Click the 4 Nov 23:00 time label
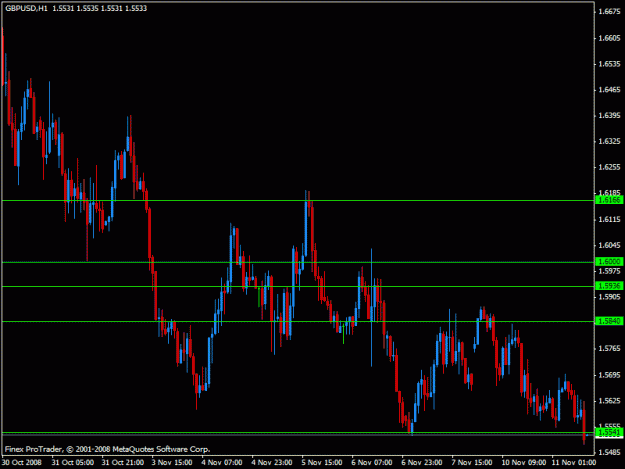Screen dimensions: 625x469 [x=272, y=463]
